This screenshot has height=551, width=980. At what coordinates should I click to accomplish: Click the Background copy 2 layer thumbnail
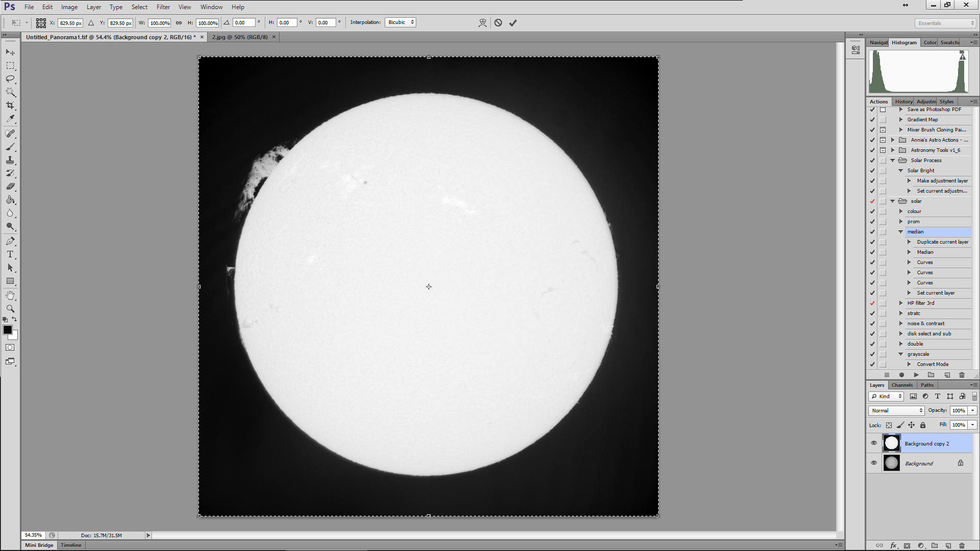[x=891, y=443]
